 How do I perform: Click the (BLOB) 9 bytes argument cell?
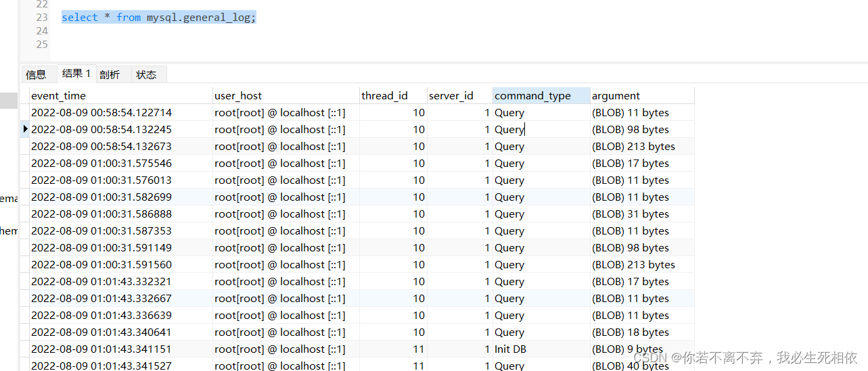pos(642,349)
